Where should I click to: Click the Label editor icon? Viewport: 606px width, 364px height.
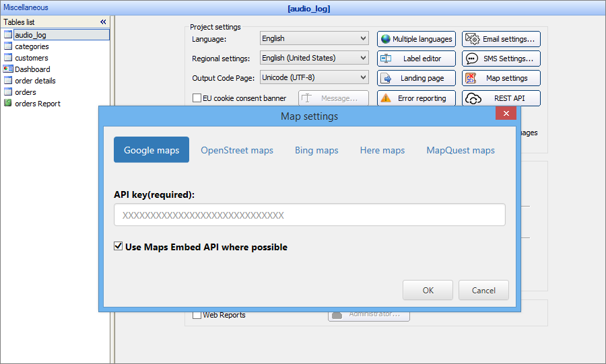386,59
